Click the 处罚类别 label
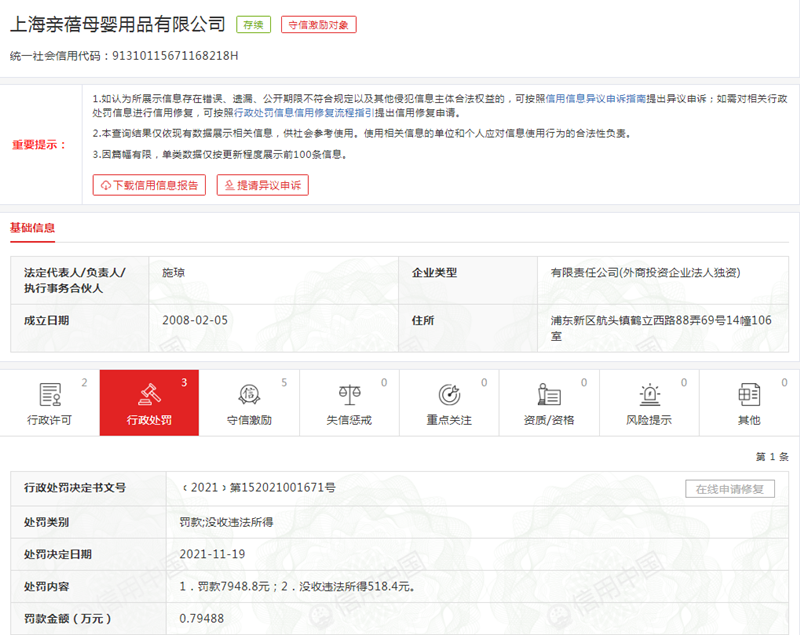 click(x=46, y=522)
